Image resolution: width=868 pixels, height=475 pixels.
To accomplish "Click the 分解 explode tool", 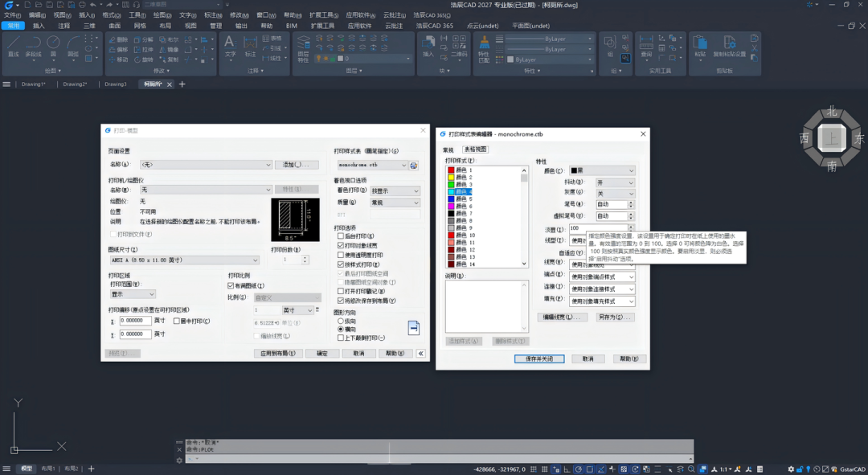I will click(144, 40).
